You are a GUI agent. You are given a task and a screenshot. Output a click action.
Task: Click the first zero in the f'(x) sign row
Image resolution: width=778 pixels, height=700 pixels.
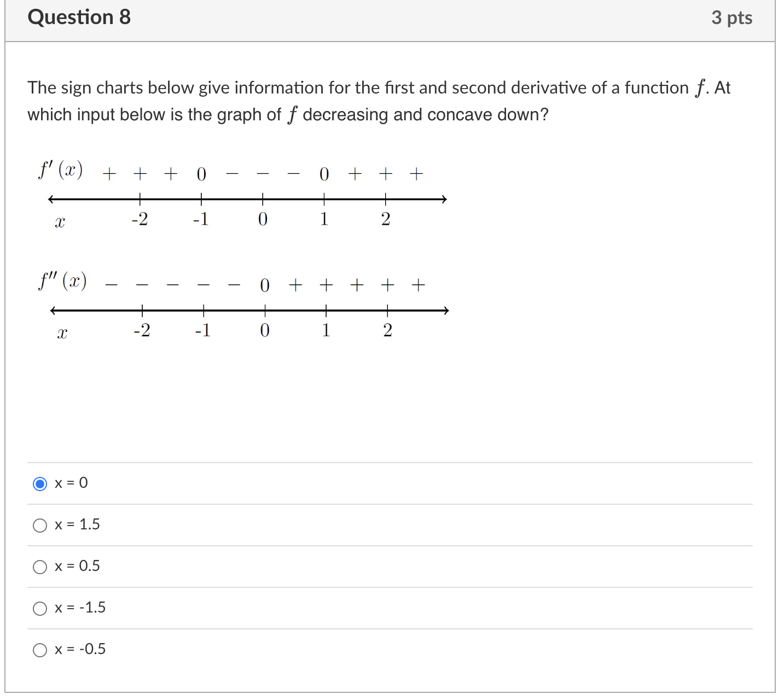(201, 174)
